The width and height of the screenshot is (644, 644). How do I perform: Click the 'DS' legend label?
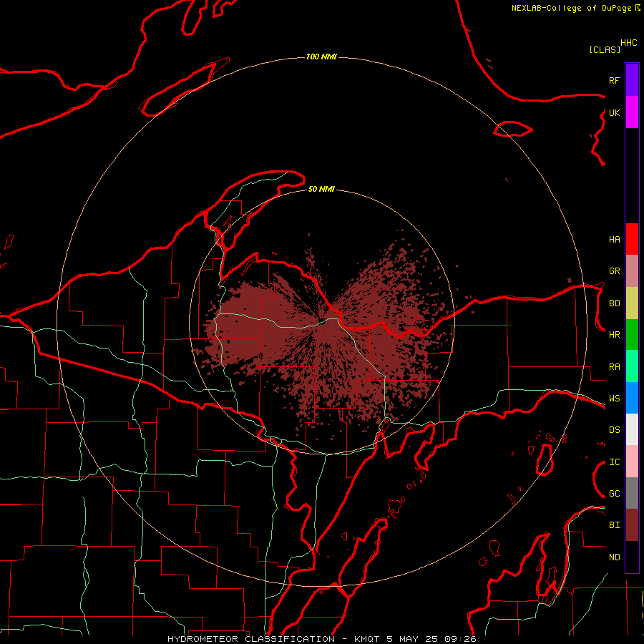click(614, 430)
